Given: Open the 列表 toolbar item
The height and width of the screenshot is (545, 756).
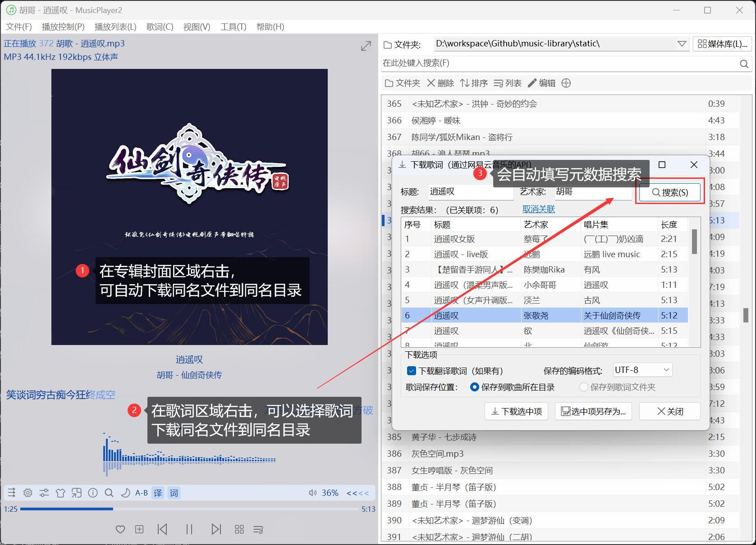Looking at the screenshot, I should click(508, 83).
